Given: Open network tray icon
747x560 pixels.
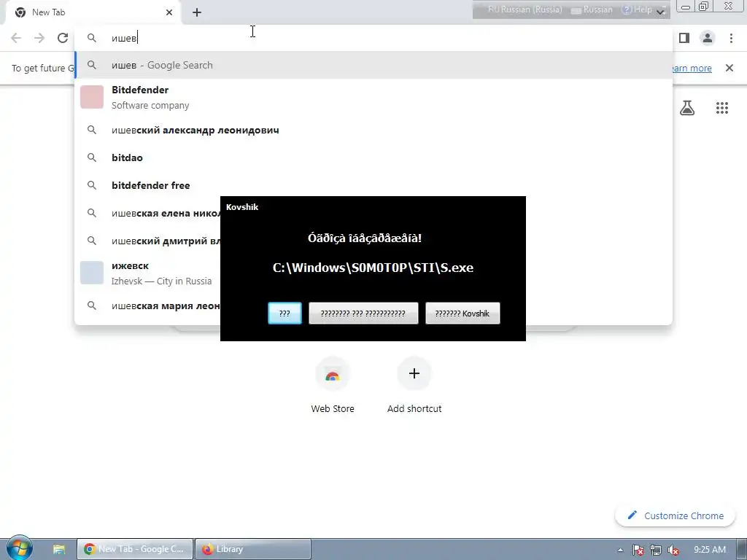Looking at the screenshot, I should tap(656, 550).
